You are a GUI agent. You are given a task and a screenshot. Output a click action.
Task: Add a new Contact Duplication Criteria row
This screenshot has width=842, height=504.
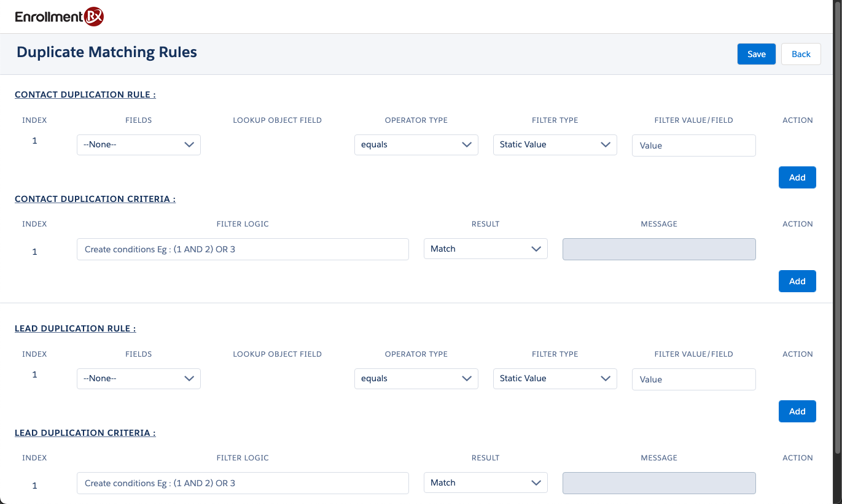pyautogui.click(x=797, y=281)
